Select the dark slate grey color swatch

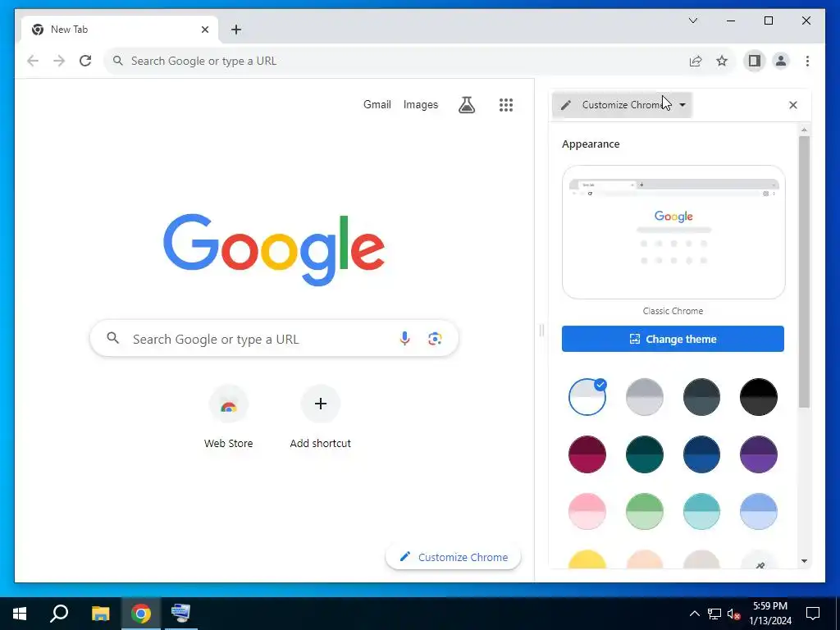(701, 397)
